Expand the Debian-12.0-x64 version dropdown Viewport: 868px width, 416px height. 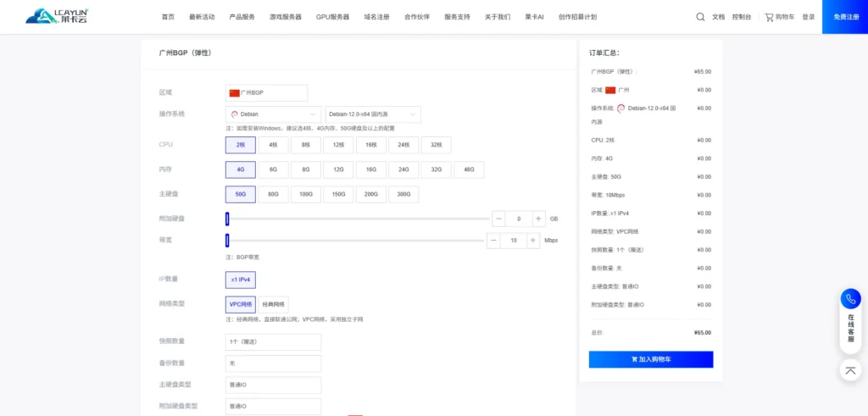click(x=373, y=114)
